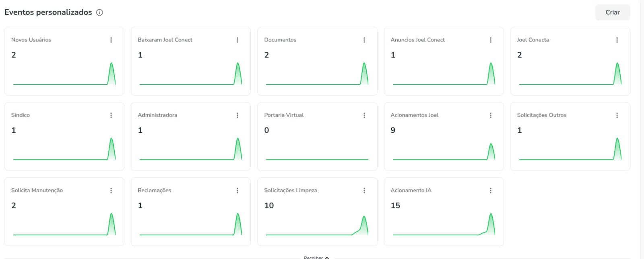Click the Documentos card kebab menu

(x=364, y=40)
